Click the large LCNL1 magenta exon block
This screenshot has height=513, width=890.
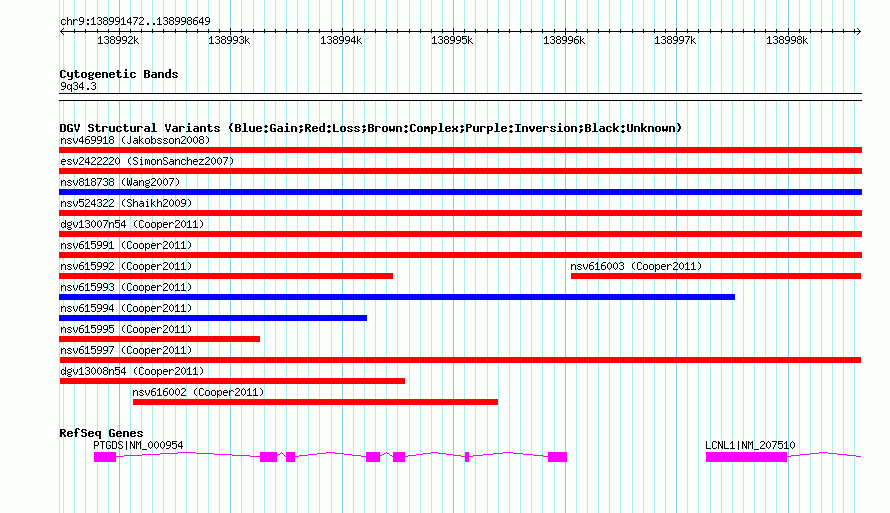[x=746, y=457]
